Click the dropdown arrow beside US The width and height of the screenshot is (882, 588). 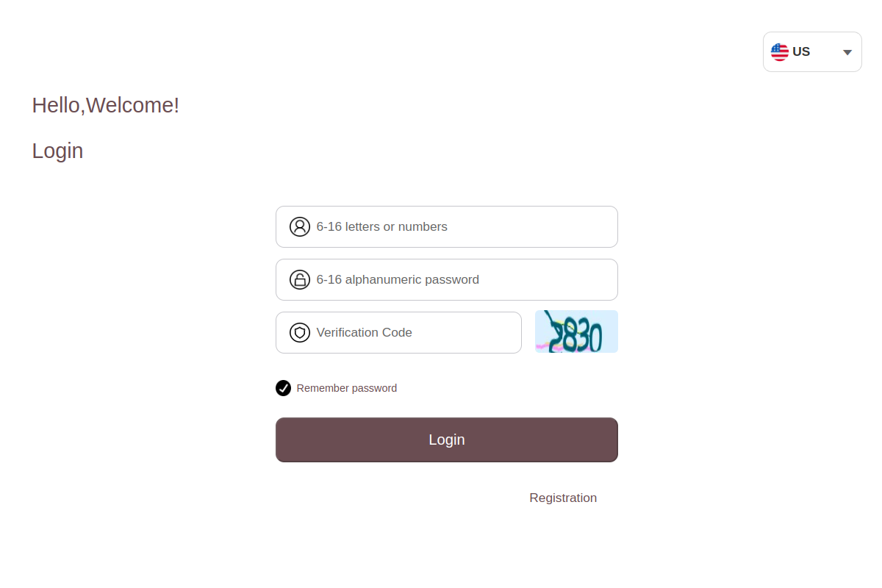pyautogui.click(x=846, y=51)
